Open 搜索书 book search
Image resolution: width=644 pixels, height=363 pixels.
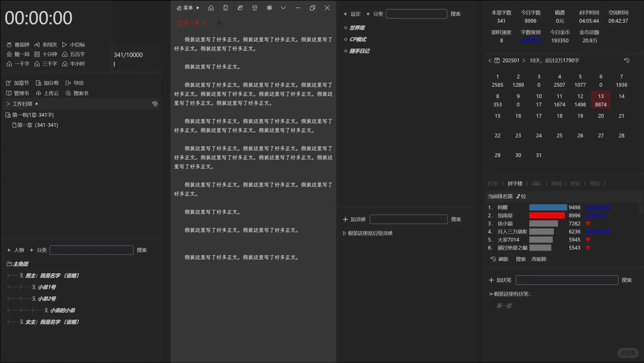pos(77,93)
